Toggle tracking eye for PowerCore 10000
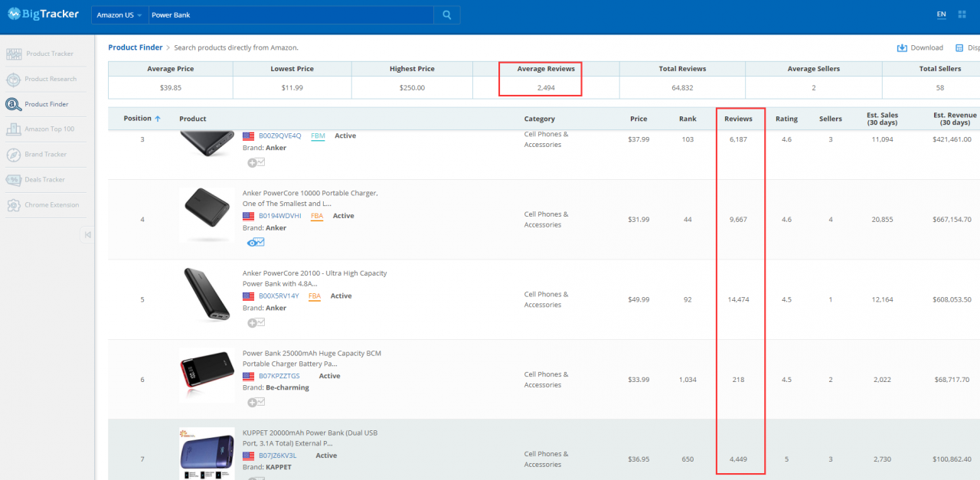The image size is (980, 480). click(x=256, y=242)
